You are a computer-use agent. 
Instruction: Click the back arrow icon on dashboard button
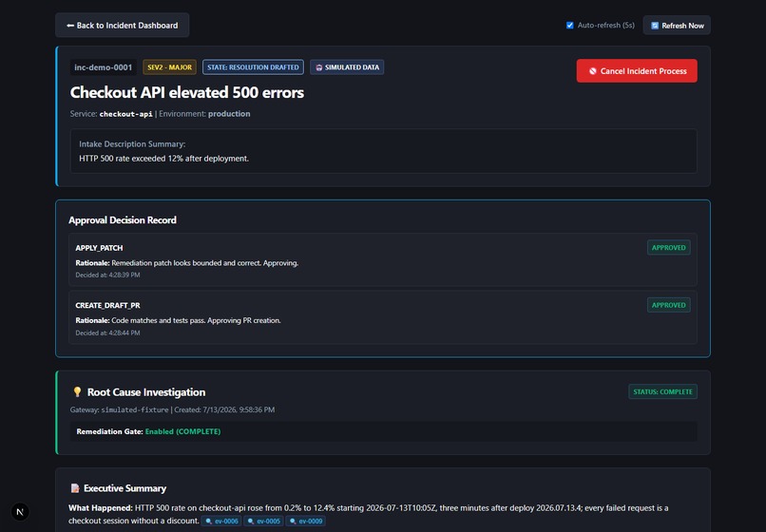click(70, 26)
